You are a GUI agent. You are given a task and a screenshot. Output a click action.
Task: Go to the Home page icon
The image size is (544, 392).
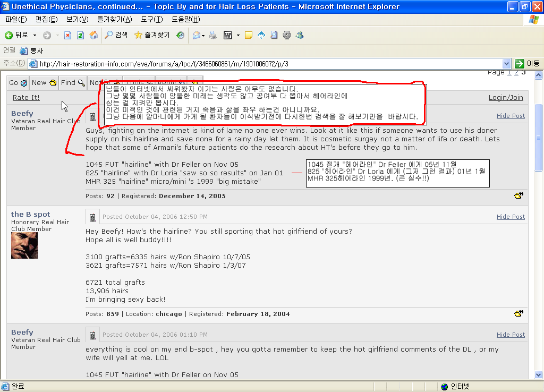click(x=93, y=35)
